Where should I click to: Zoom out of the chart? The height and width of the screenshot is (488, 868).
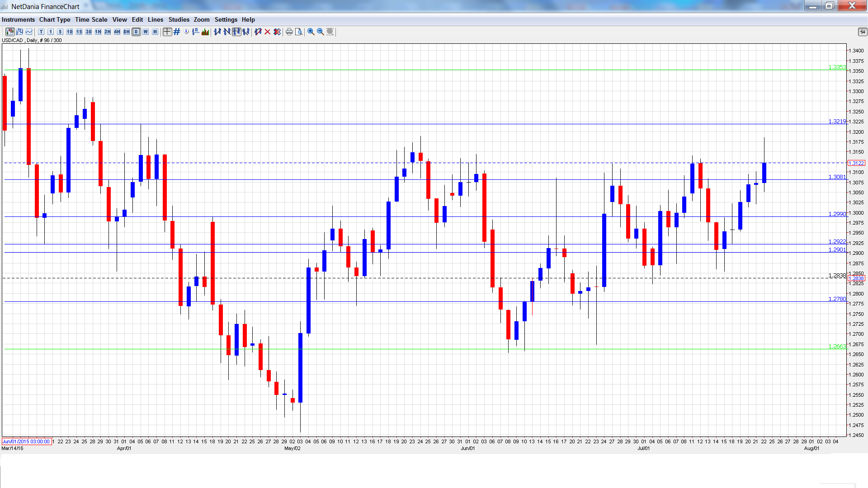(321, 32)
